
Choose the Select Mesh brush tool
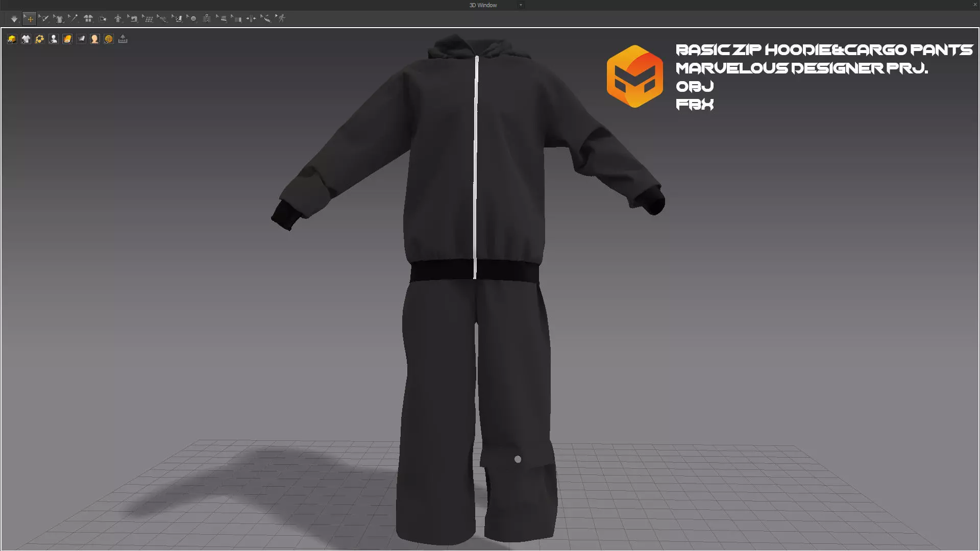[x=44, y=19]
